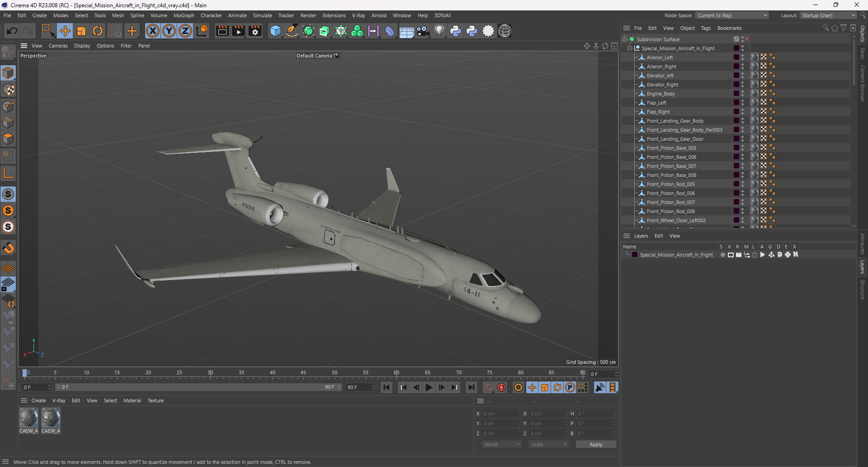Open viewport Cameras menu

pyautogui.click(x=58, y=46)
